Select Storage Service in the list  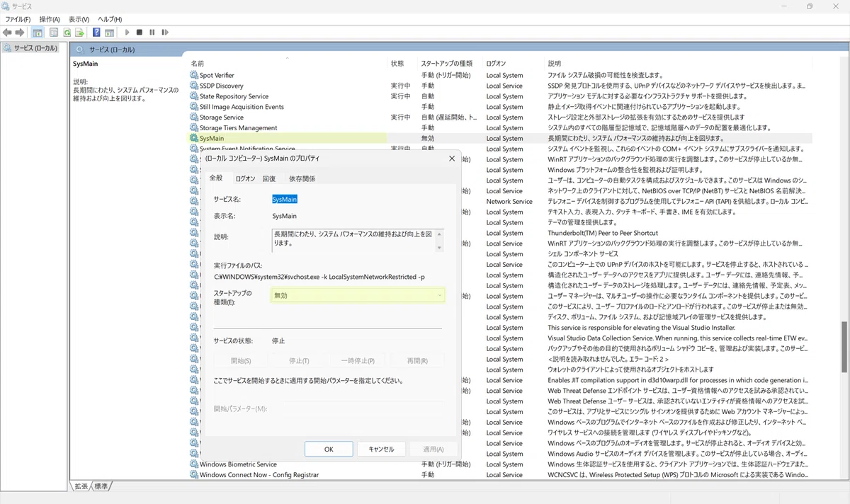click(x=222, y=118)
